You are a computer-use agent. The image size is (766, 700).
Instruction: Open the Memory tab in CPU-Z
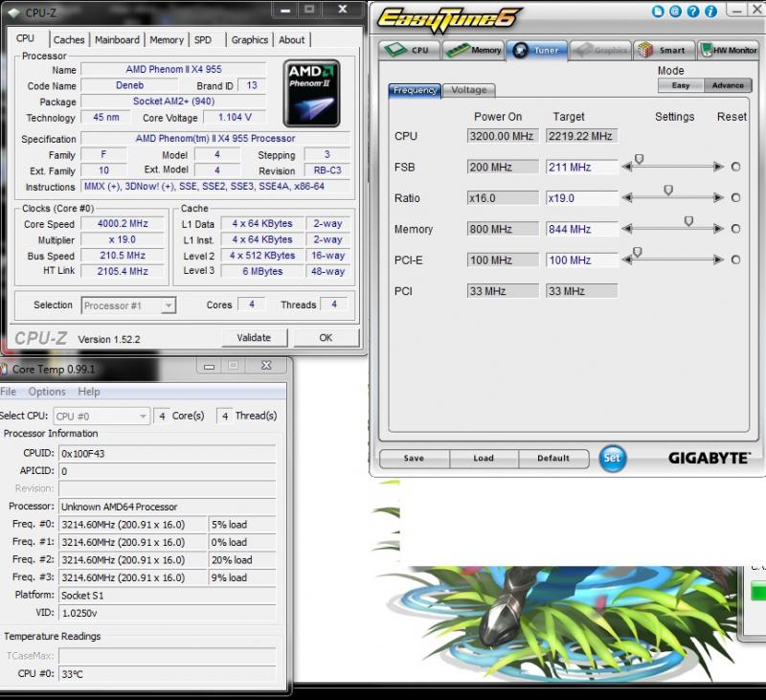[x=167, y=40]
